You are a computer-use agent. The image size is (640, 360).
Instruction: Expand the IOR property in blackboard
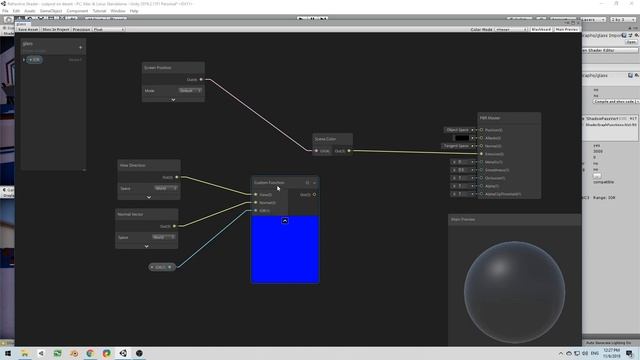(24, 60)
